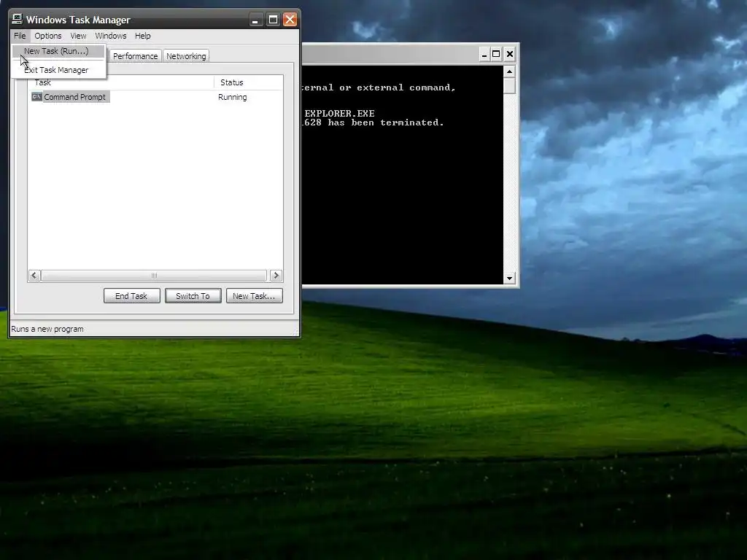Open the Options menu
The height and width of the screenshot is (560, 747).
tap(47, 36)
